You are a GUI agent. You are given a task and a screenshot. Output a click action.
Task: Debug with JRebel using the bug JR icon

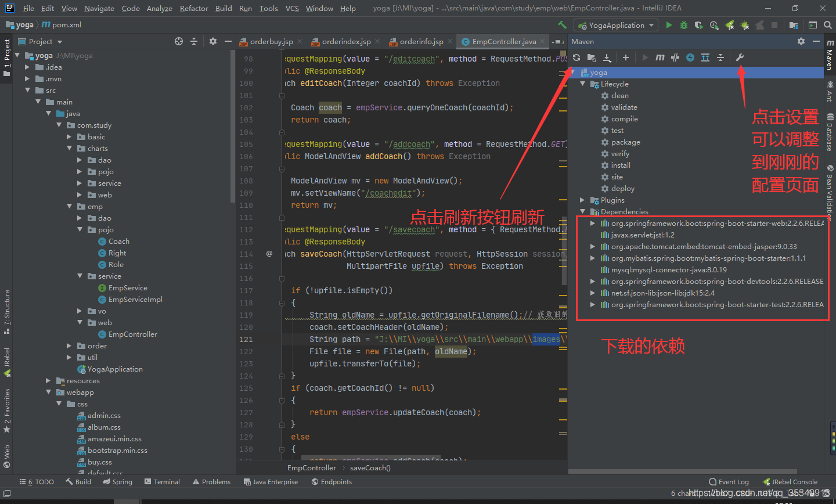tap(745, 25)
